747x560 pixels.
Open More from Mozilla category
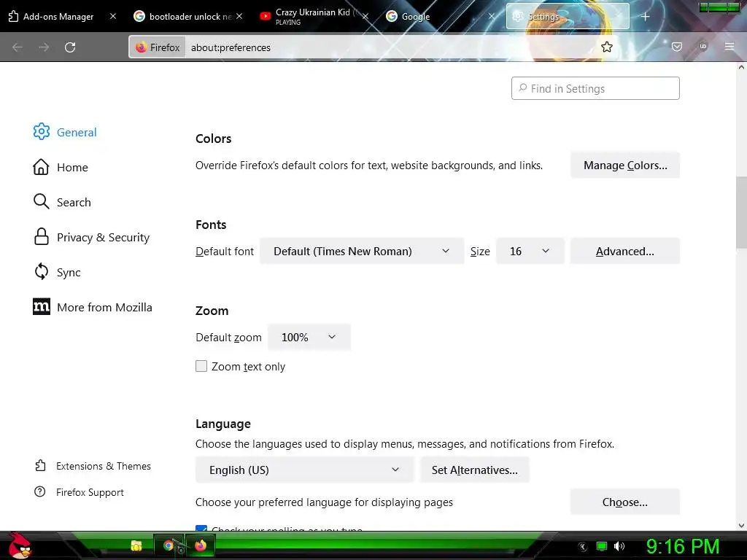click(x=104, y=307)
